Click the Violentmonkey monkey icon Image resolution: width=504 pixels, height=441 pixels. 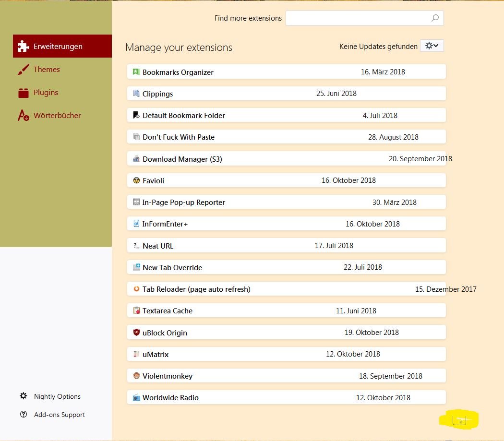point(136,376)
